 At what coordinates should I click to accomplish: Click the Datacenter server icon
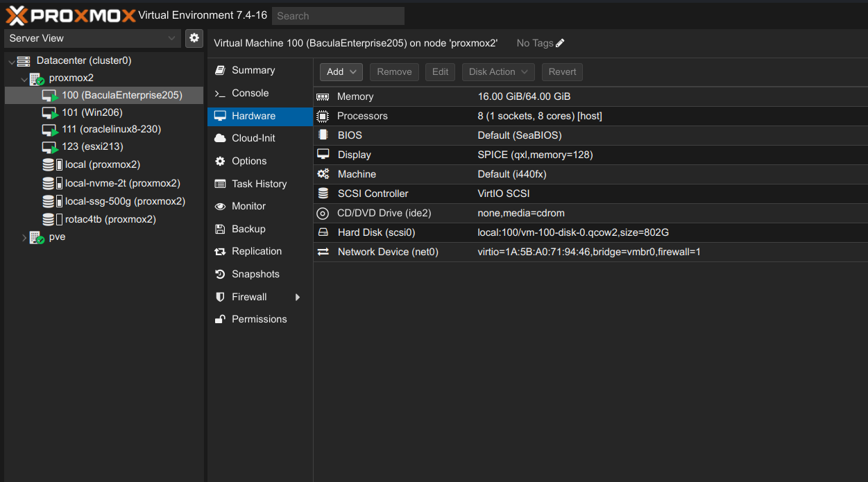coord(24,61)
